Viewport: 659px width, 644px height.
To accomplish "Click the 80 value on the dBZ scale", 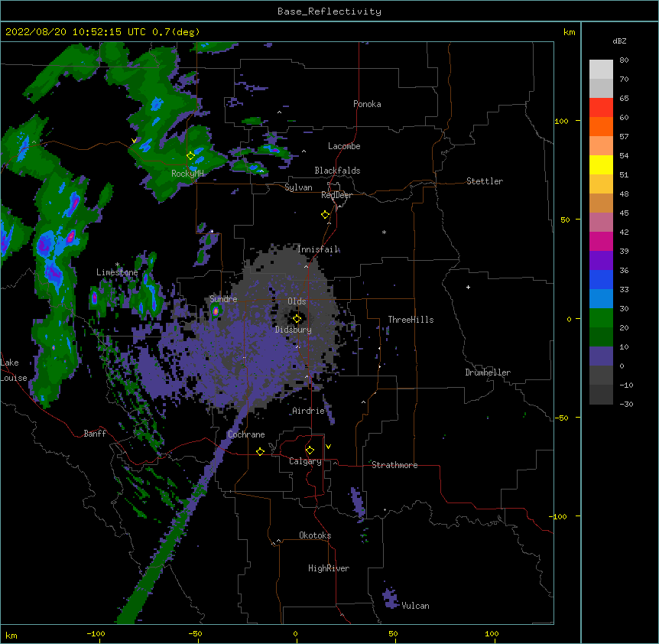I will click(624, 60).
